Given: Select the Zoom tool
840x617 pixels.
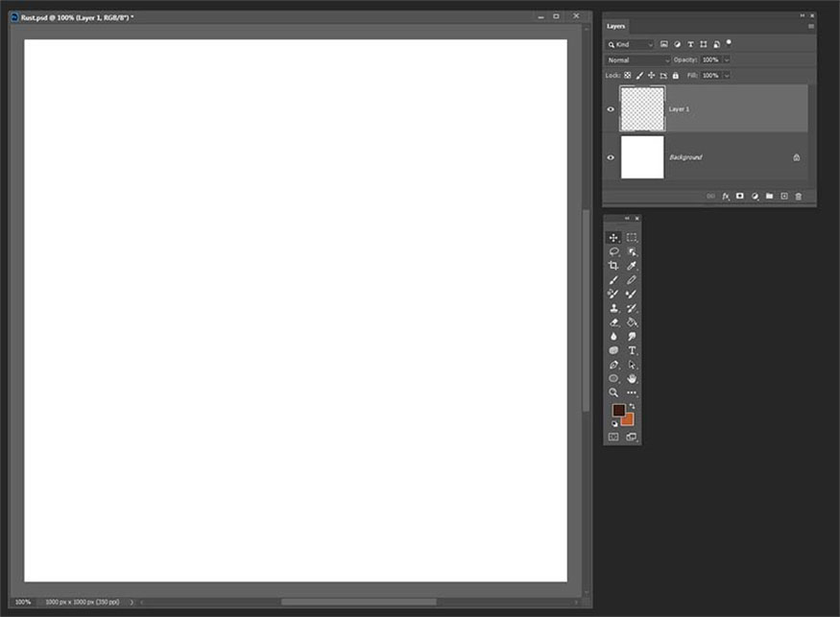Looking at the screenshot, I should pyautogui.click(x=613, y=392).
